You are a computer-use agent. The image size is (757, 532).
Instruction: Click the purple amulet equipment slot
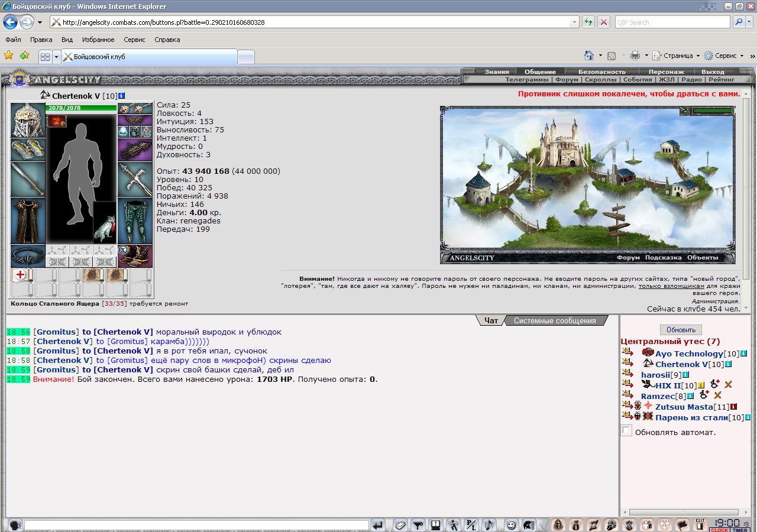pos(135,120)
